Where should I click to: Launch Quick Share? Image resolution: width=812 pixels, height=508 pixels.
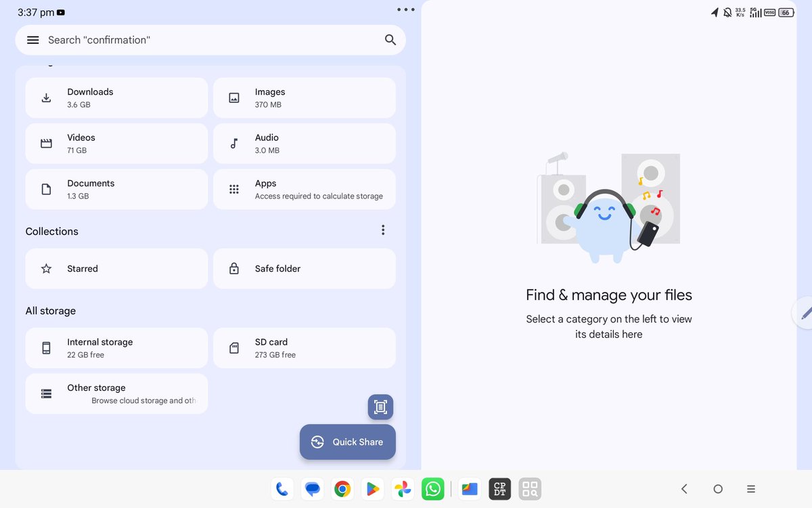tap(348, 442)
